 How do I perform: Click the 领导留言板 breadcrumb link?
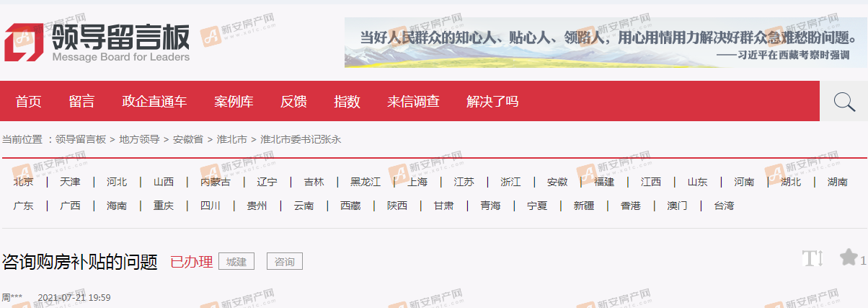point(81,139)
